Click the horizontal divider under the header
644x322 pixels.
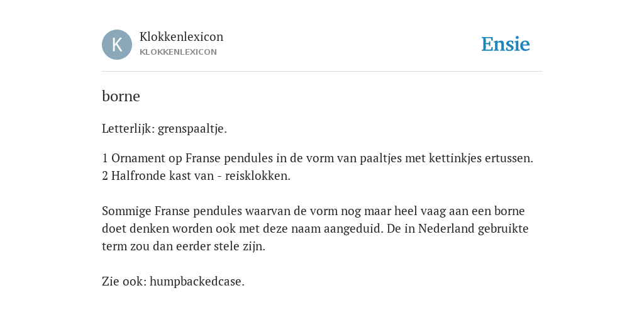pos(322,72)
